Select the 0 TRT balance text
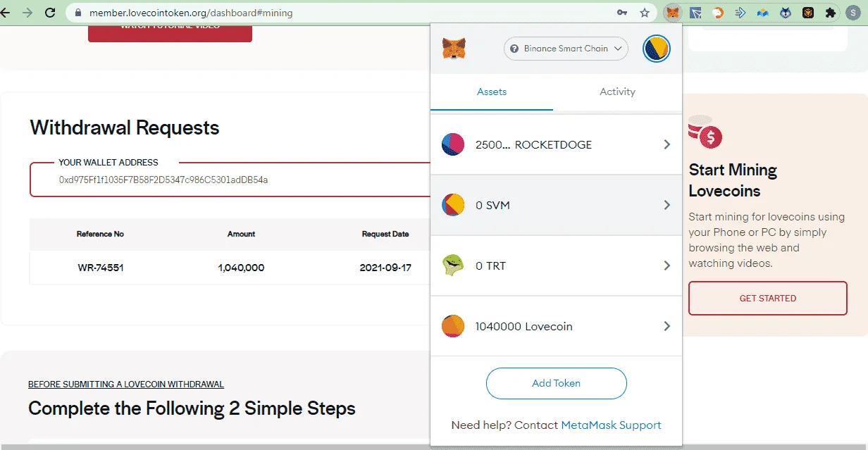Image resolution: width=868 pixels, height=450 pixels. (490, 265)
